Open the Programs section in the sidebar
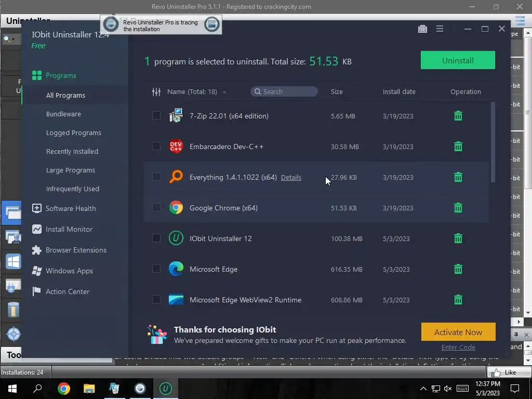532x399 pixels. [54, 75]
